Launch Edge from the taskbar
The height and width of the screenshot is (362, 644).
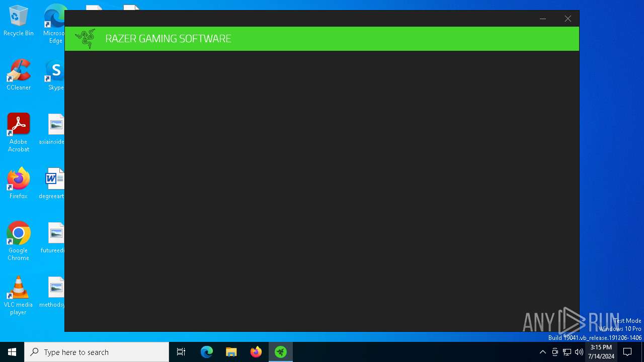pos(207,352)
